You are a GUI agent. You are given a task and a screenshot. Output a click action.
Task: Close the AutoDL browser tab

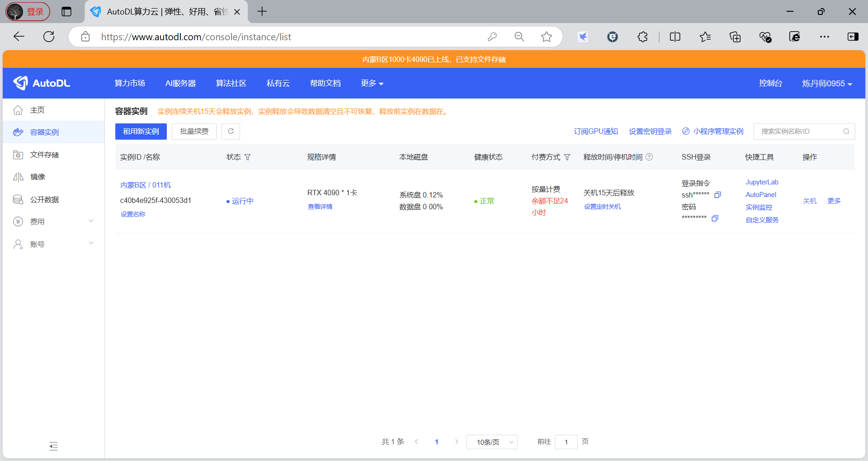(237, 12)
